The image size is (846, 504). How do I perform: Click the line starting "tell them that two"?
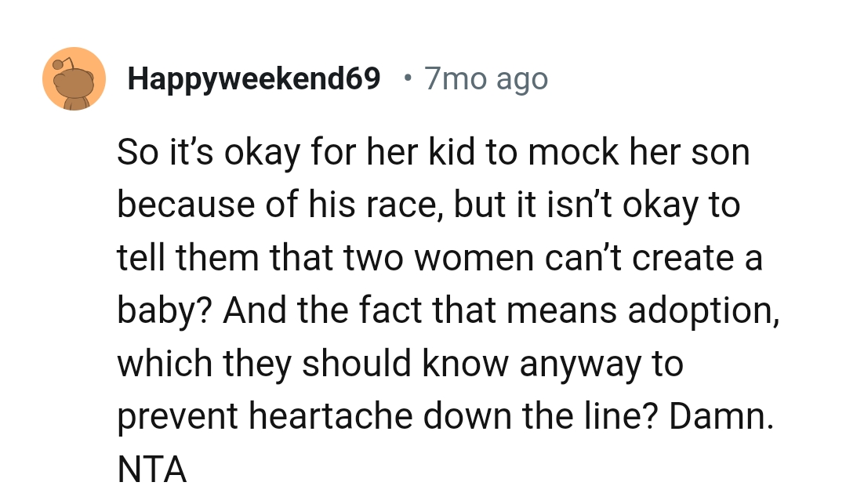tap(439, 259)
